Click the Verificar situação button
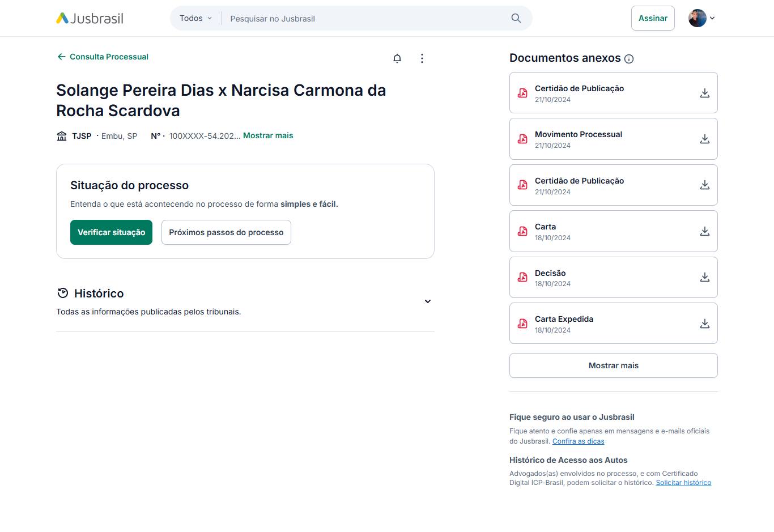Viewport: 774px width, 532px height. (x=111, y=232)
